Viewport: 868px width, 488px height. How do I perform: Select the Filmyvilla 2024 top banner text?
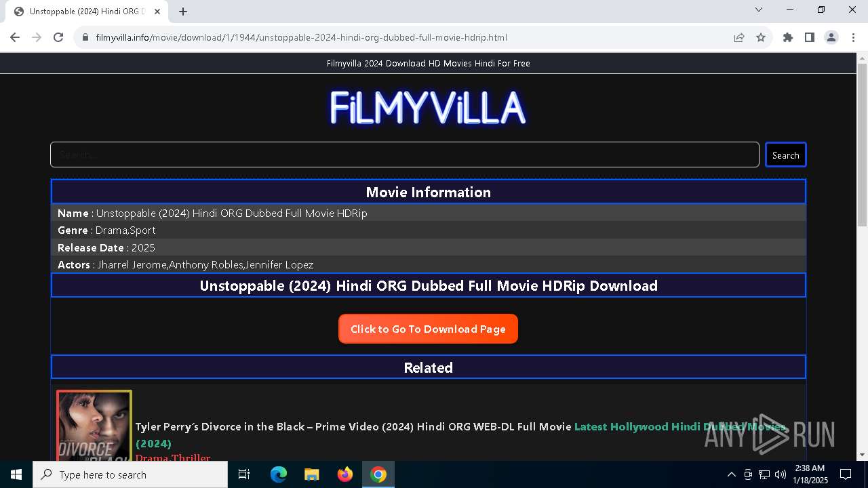tap(428, 63)
